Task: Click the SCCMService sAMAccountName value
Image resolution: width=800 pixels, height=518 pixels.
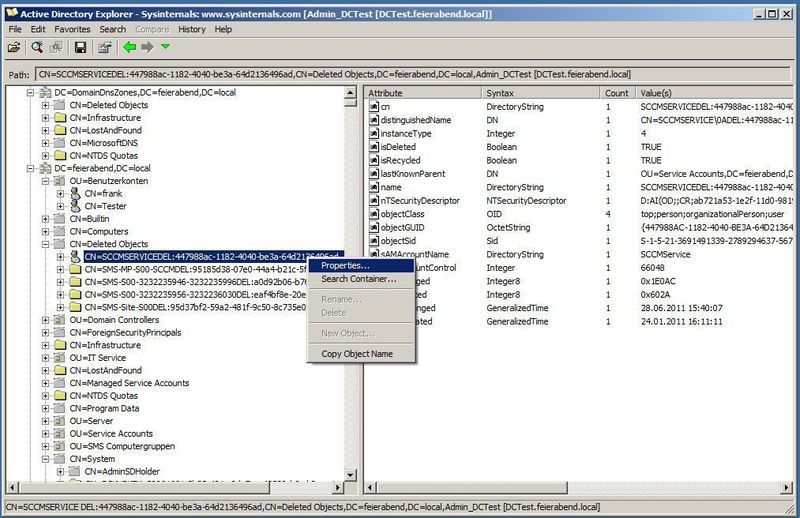Action: coord(665,254)
